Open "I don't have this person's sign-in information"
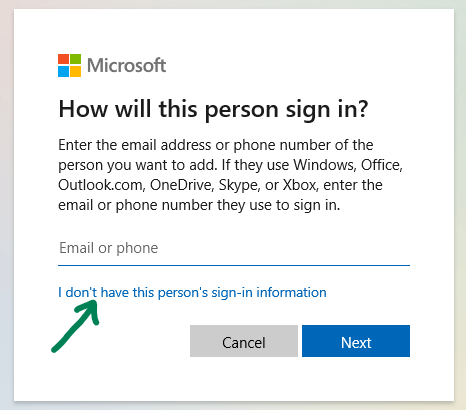Screen dimensions: 466x410 tap(192, 292)
